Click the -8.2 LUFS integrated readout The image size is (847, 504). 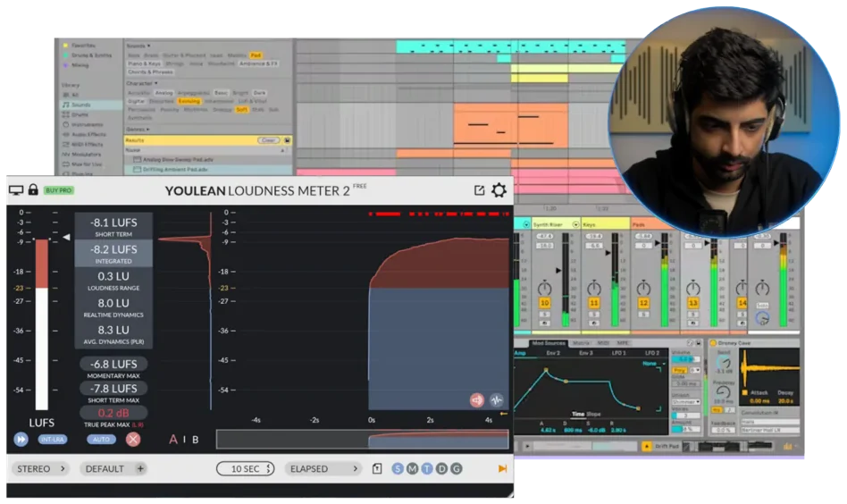(113, 254)
